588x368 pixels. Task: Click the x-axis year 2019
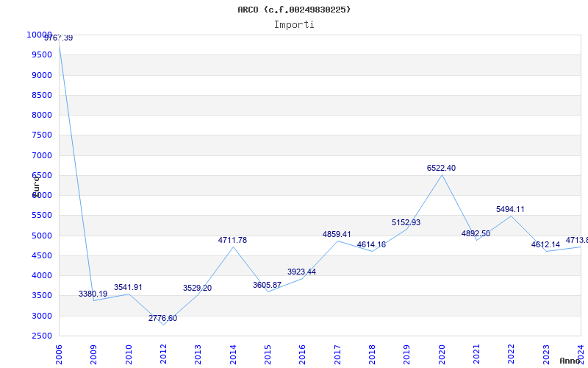pyautogui.click(x=407, y=355)
